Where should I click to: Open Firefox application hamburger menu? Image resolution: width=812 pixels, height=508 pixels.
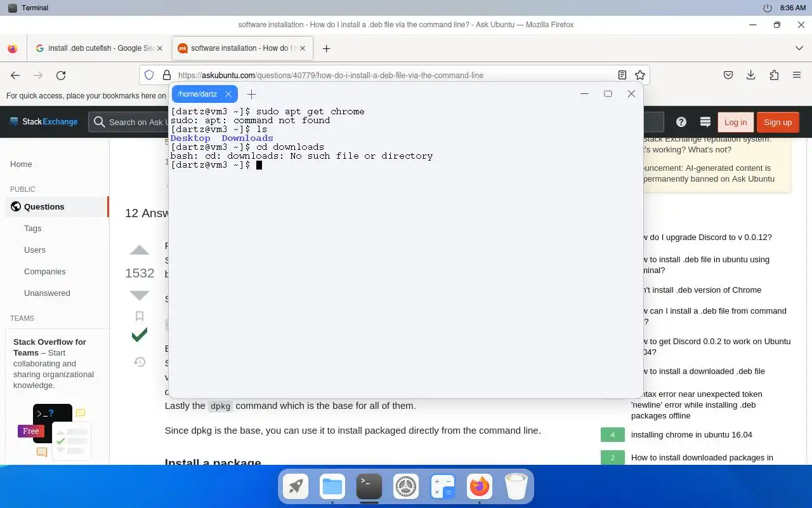click(797, 75)
